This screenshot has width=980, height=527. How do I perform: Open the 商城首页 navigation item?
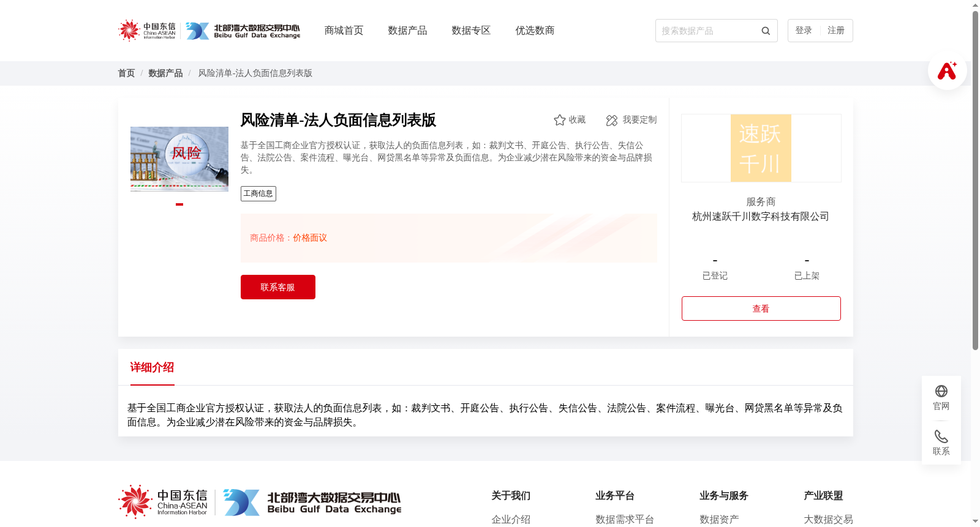pyautogui.click(x=344, y=31)
